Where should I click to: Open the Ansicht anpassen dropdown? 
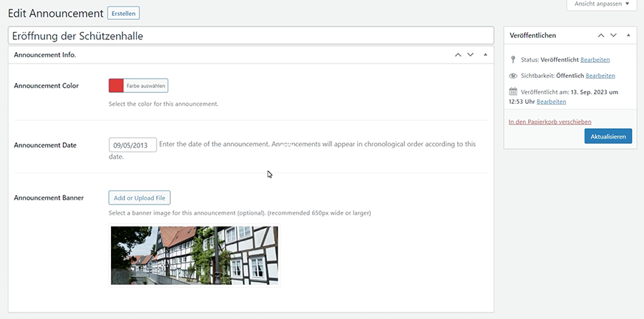click(601, 4)
